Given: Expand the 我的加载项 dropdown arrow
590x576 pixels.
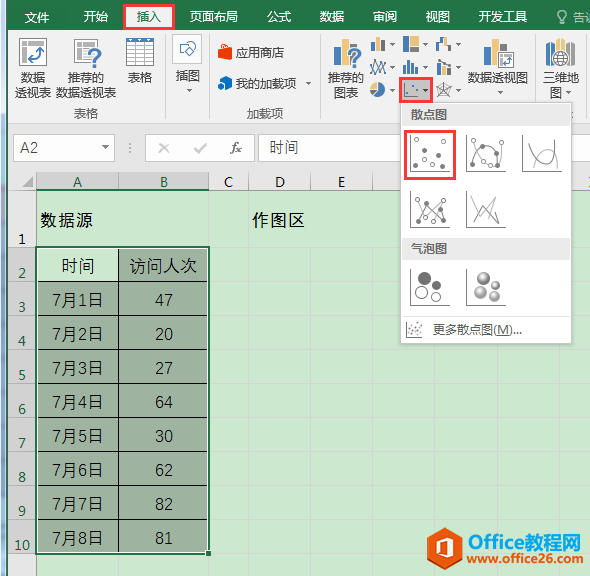Looking at the screenshot, I should pos(309,83).
